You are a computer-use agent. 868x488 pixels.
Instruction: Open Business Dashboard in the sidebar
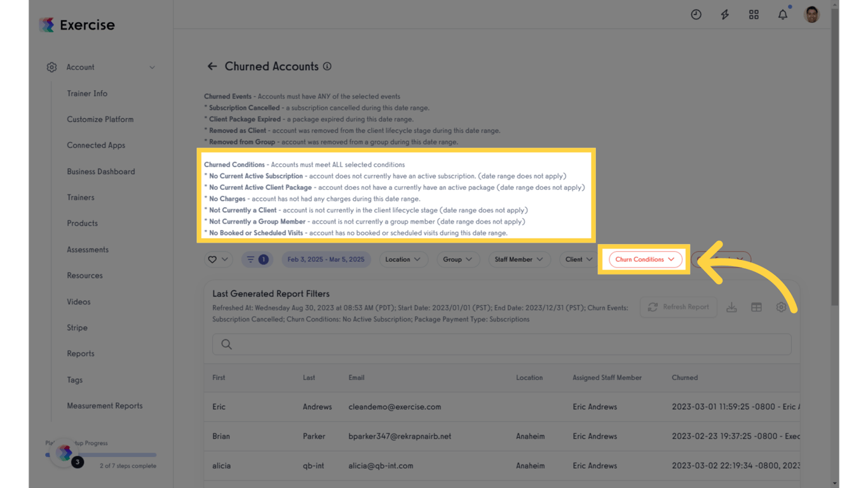pyautogui.click(x=101, y=172)
